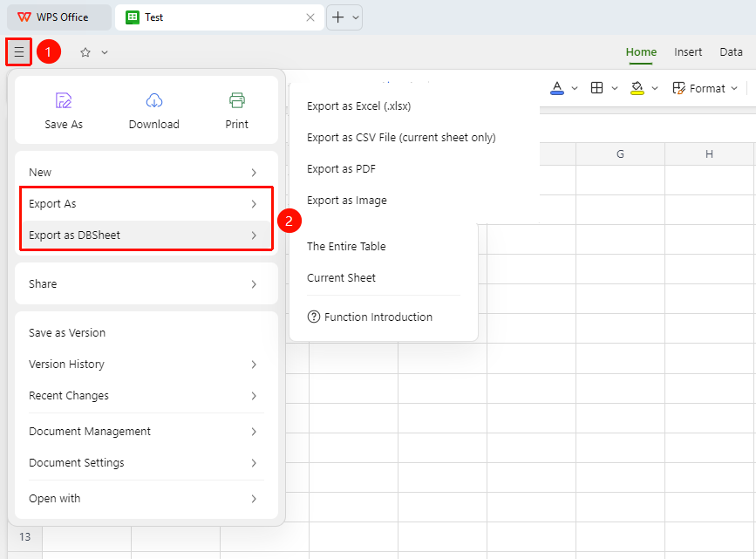Click the Print icon
Image resolution: width=756 pixels, height=559 pixels.
(236, 100)
